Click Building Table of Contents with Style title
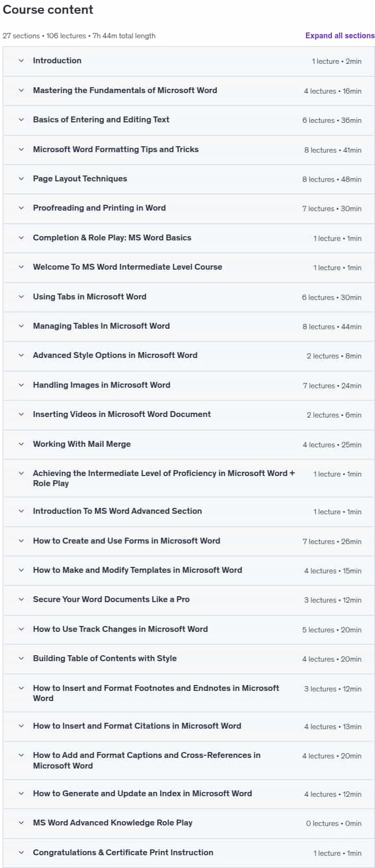The height and width of the screenshot is (868, 375). (x=105, y=658)
